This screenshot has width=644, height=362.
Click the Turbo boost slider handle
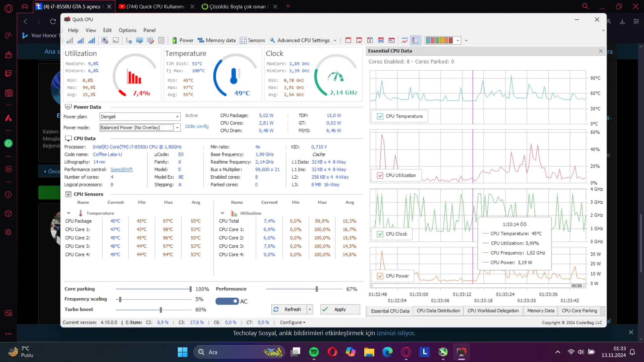[161, 310]
